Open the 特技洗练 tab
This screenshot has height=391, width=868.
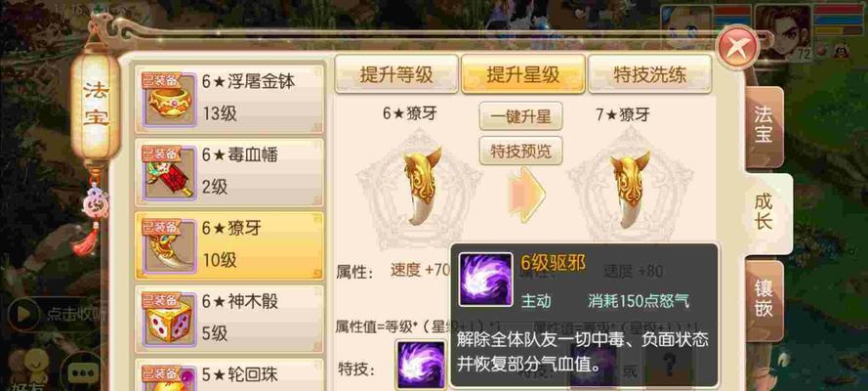pyautogui.click(x=649, y=74)
